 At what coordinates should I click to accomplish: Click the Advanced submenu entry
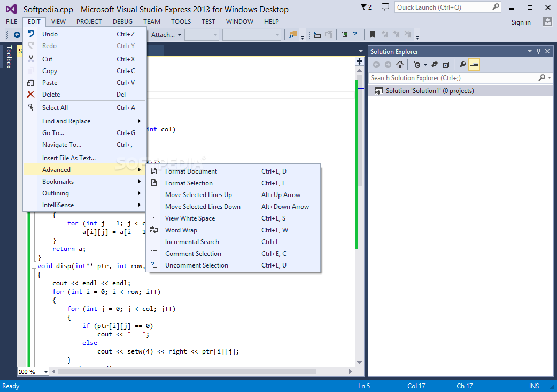coord(85,170)
